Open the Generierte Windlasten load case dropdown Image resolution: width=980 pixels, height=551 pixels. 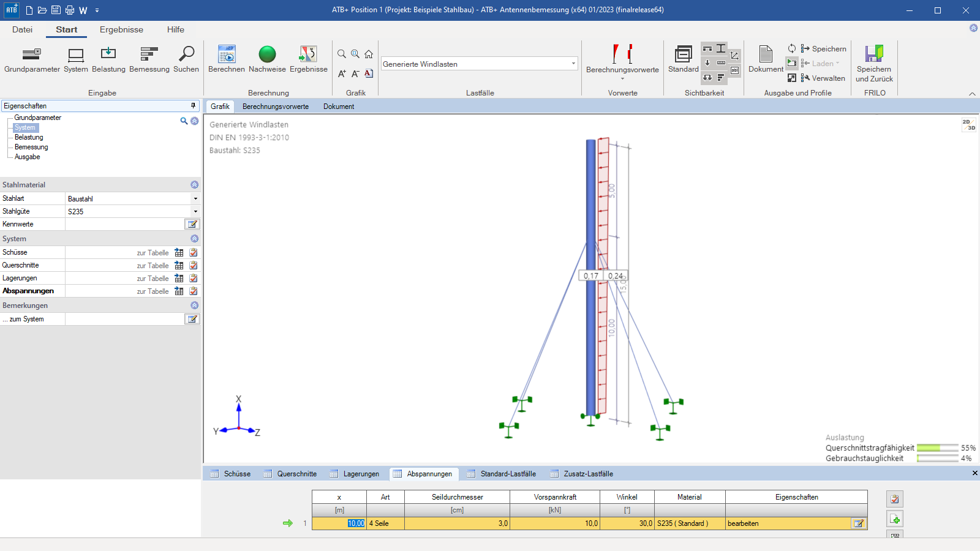[x=573, y=64]
